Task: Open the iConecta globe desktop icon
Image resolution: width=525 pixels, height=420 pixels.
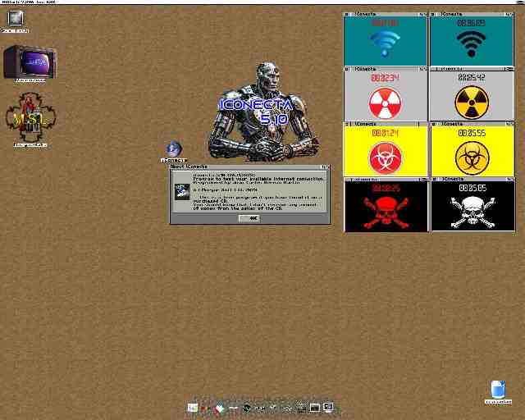Action: point(173,148)
